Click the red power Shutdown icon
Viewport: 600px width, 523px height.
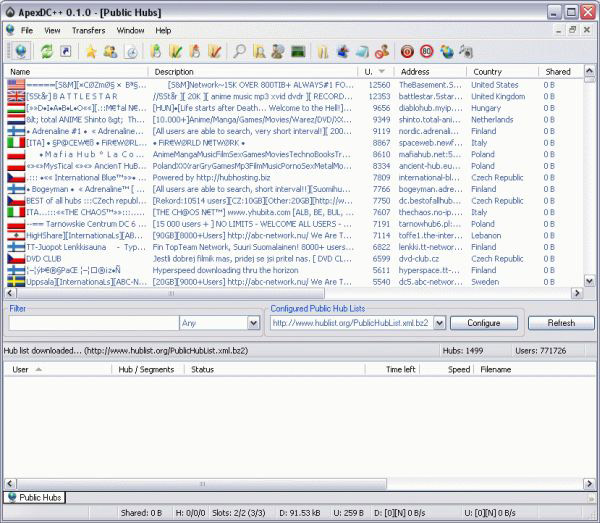click(x=407, y=52)
